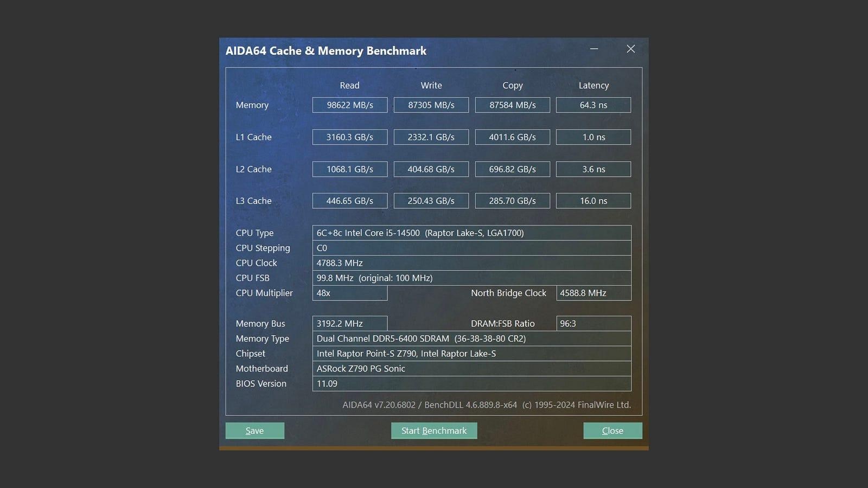The image size is (868, 488).
Task: Click the Read column header
Action: point(350,85)
